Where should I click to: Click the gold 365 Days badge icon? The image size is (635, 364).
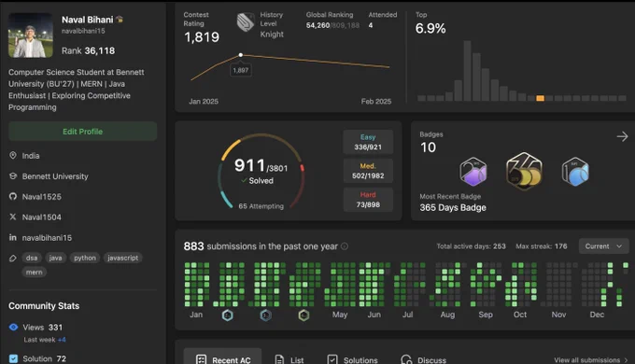[x=524, y=172]
